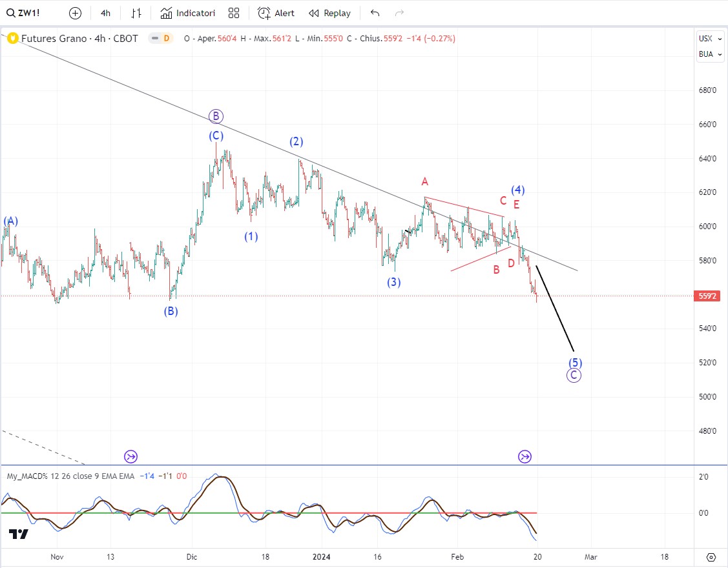The width and height of the screenshot is (728, 568).
Task: Select the red B triangle label
Action: (x=496, y=270)
